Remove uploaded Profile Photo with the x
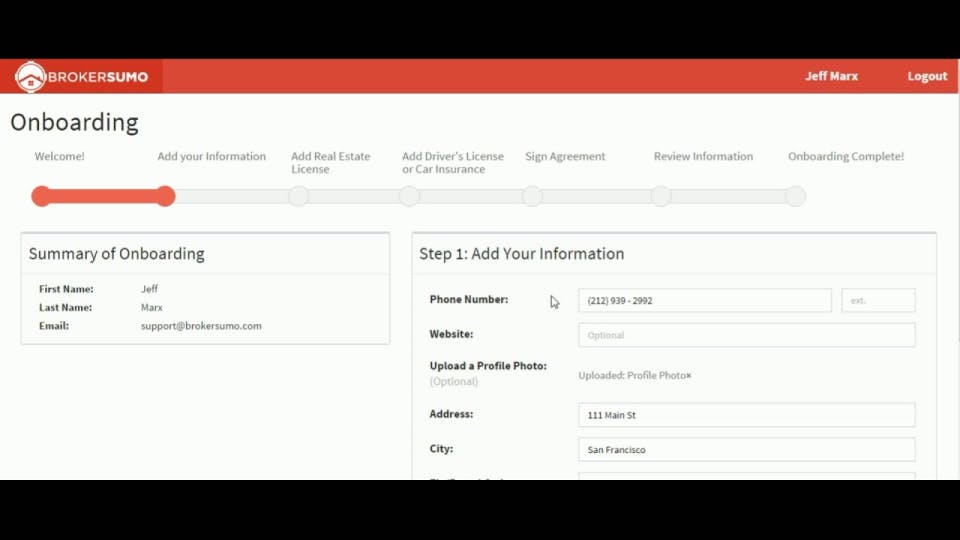 coord(689,375)
